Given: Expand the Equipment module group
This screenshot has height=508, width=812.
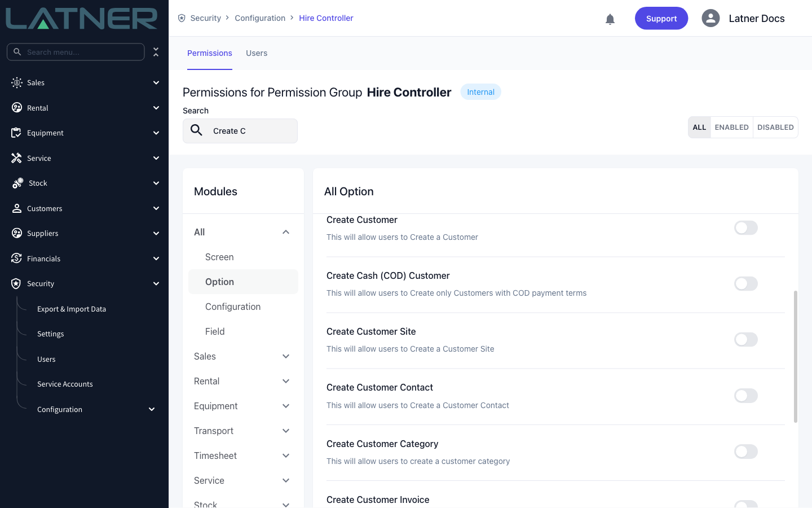Looking at the screenshot, I should (x=286, y=406).
